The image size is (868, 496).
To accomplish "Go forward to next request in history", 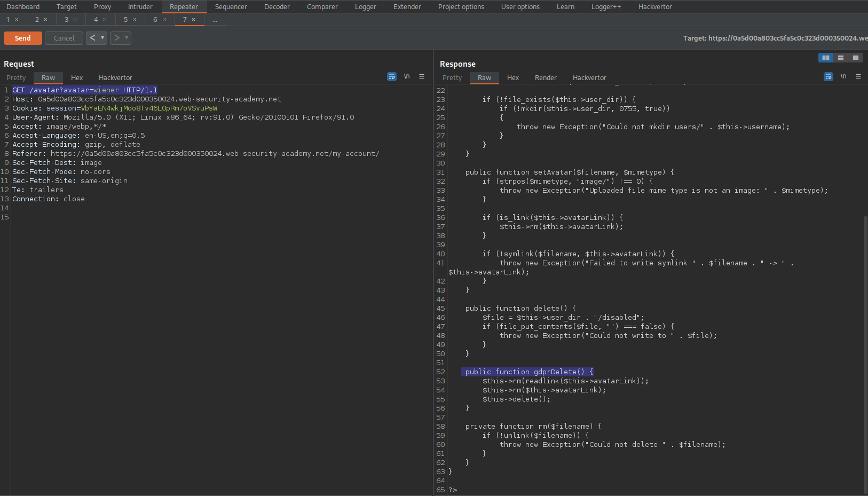I will pyautogui.click(x=116, y=38).
